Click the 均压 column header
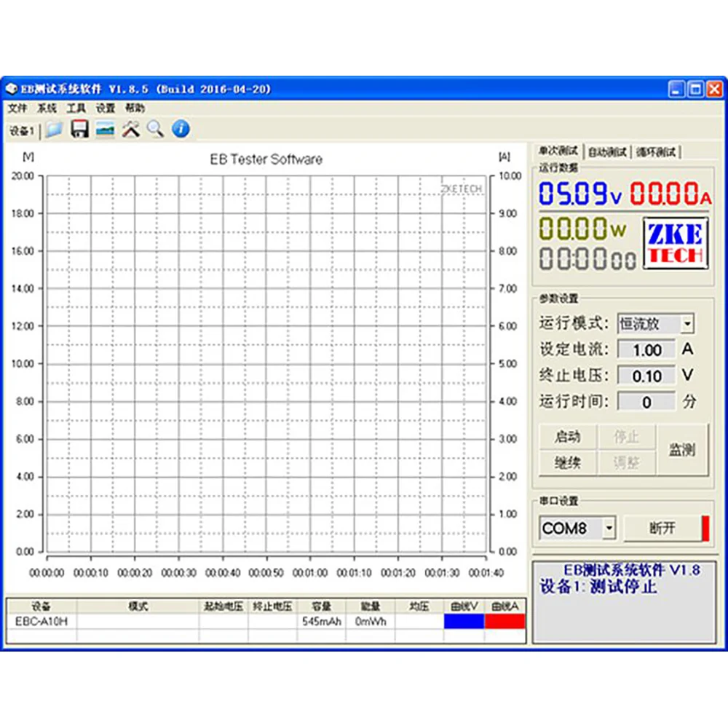 (x=419, y=606)
